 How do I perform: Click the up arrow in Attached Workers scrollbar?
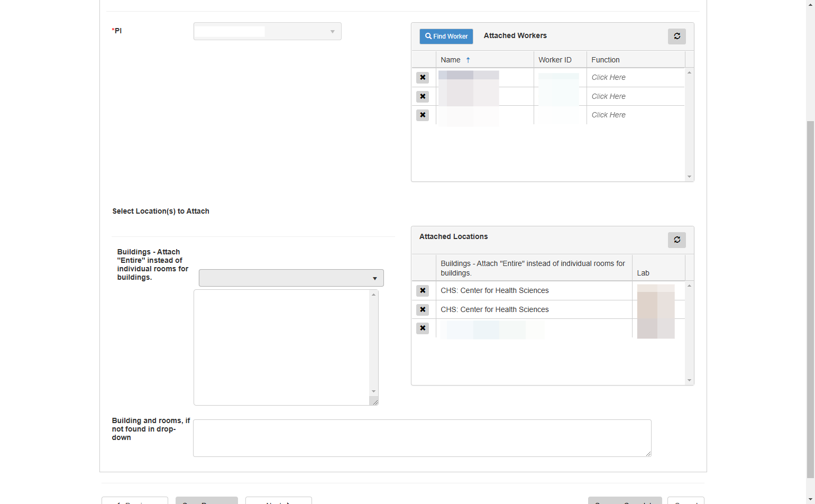click(x=689, y=72)
